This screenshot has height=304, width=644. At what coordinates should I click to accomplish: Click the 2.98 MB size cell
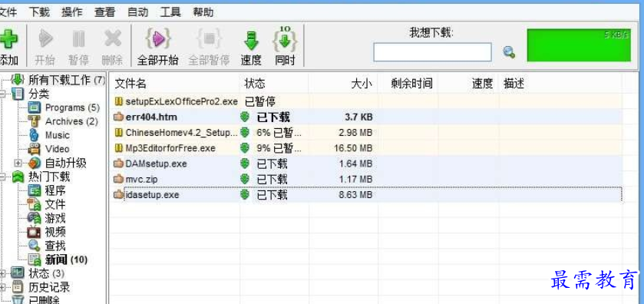(x=355, y=133)
